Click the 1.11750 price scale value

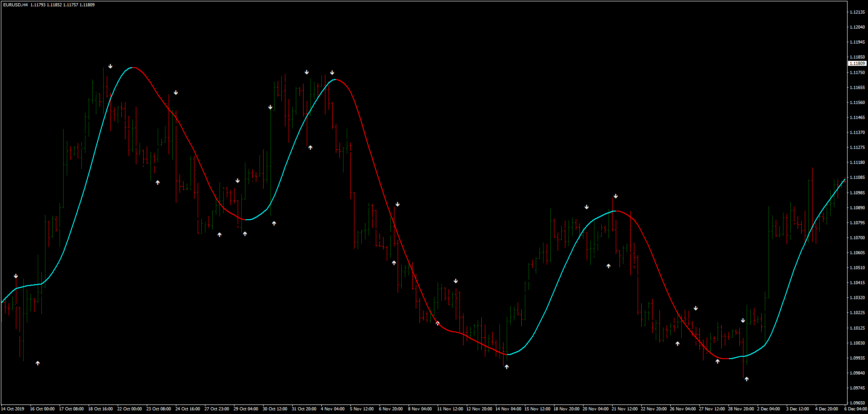[x=857, y=73]
